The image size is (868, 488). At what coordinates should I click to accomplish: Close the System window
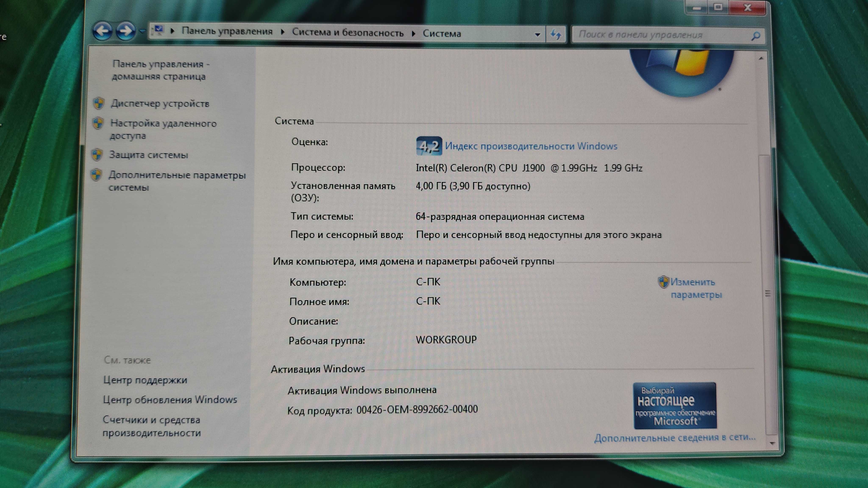pyautogui.click(x=748, y=7)
